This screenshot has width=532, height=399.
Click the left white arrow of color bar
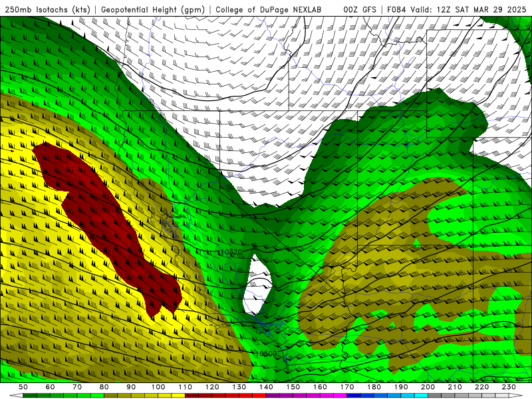pyautogui.click(x=16, y=396)
